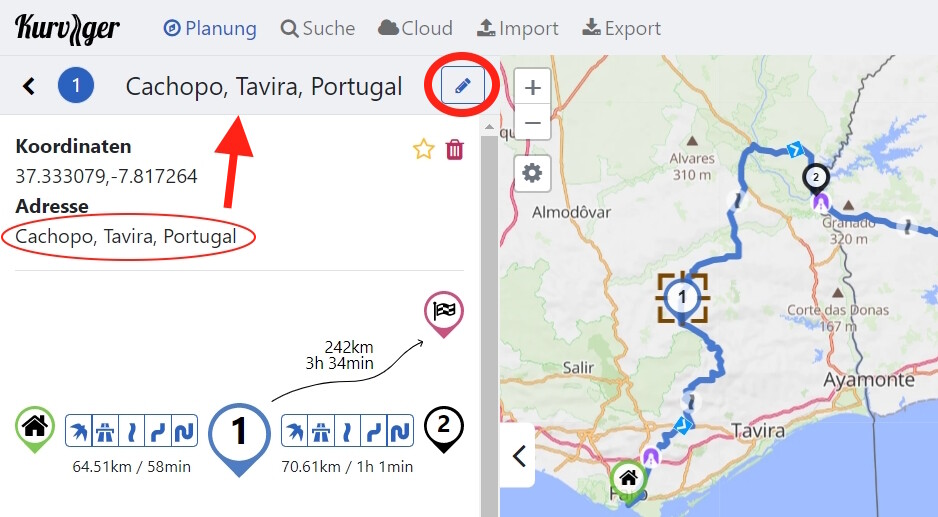Image resolution: width=938 pixels, height=517 pixels.
Task: Click the checkered flag destination marker
Action: [x=444, y=314]
